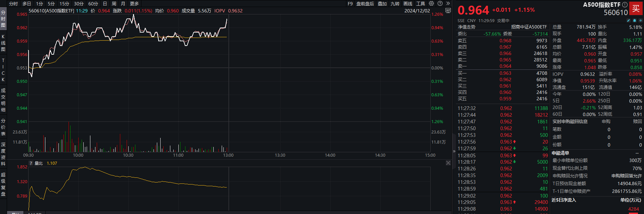Screen dimensions: 644x214
Task: Open the chart settings gear icon
Action: point(431,3)
